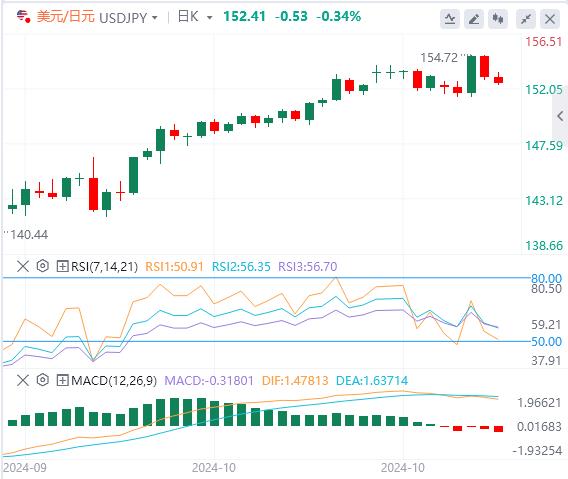
Task: Open MACD indicator settings gear
Action: 42,380
